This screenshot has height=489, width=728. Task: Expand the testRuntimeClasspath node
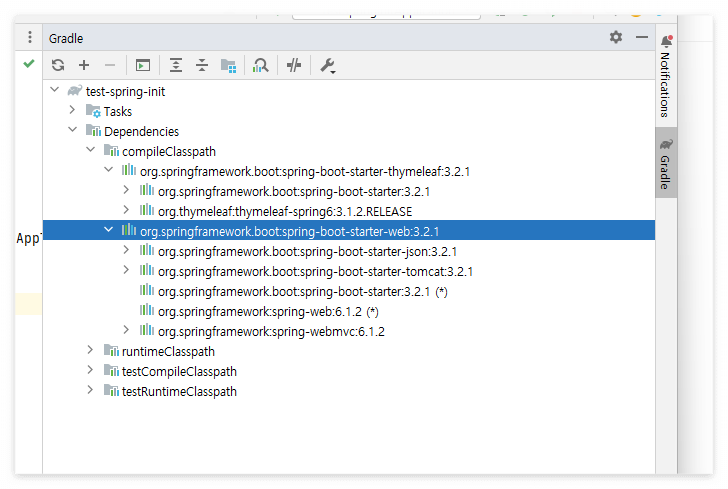click(x=91, y=389)
